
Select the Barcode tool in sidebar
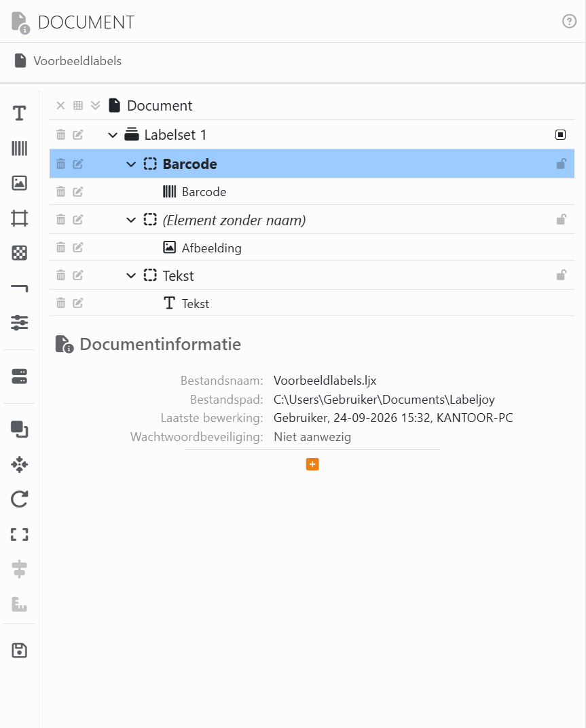tap(19, 149)
